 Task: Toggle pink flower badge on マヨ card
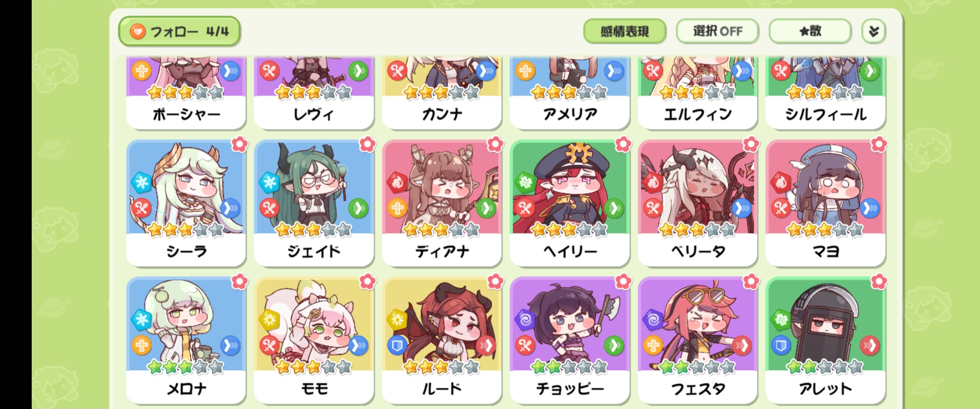[879, 145]
